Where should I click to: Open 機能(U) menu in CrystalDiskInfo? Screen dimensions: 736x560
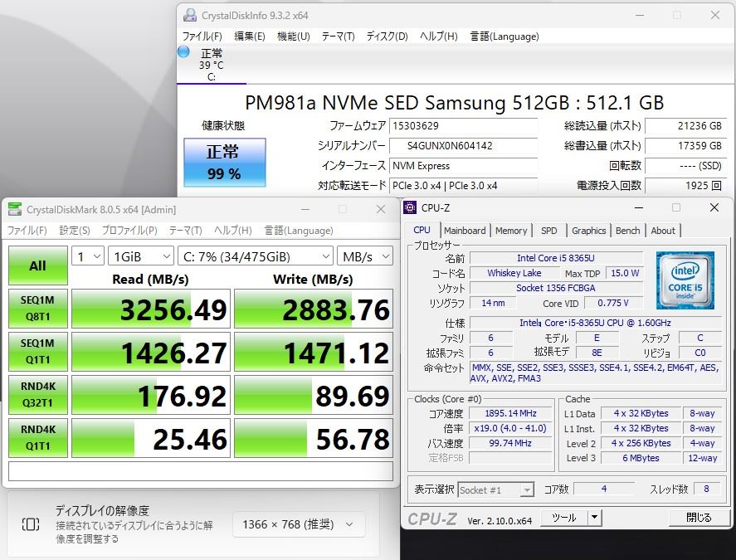tap(294, 37)
